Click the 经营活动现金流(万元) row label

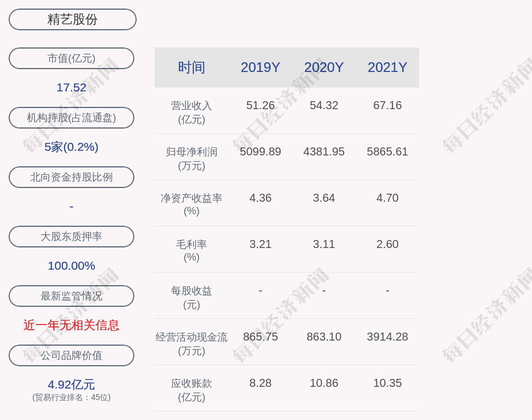(192, 343)
